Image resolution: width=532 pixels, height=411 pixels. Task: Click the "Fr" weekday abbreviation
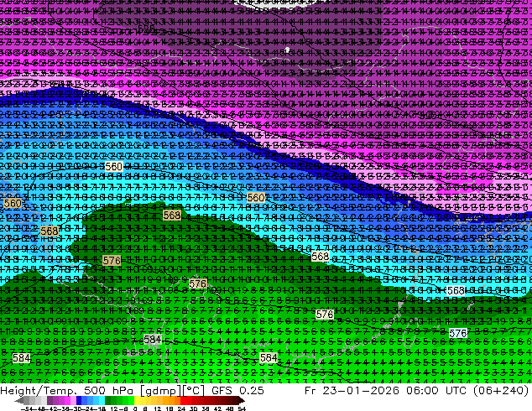pos(310,391)
